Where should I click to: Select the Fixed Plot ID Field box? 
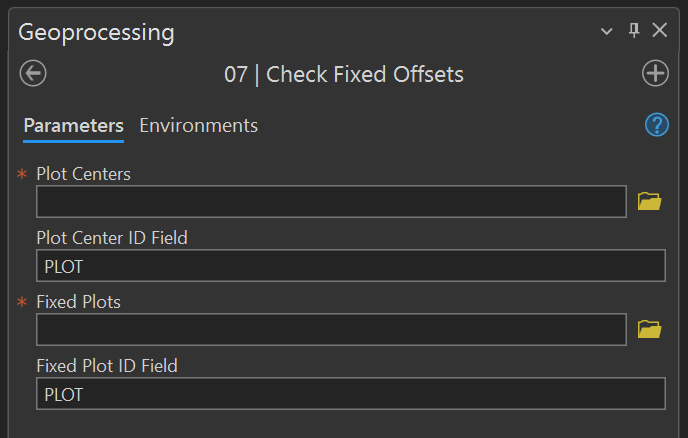click(350, 394)
